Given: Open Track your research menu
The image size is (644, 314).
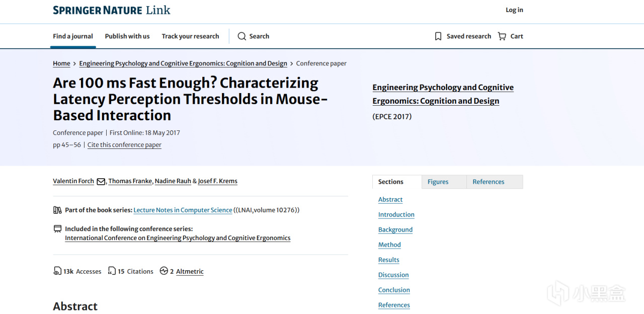Looking at the screenshot, I should 190,36.
